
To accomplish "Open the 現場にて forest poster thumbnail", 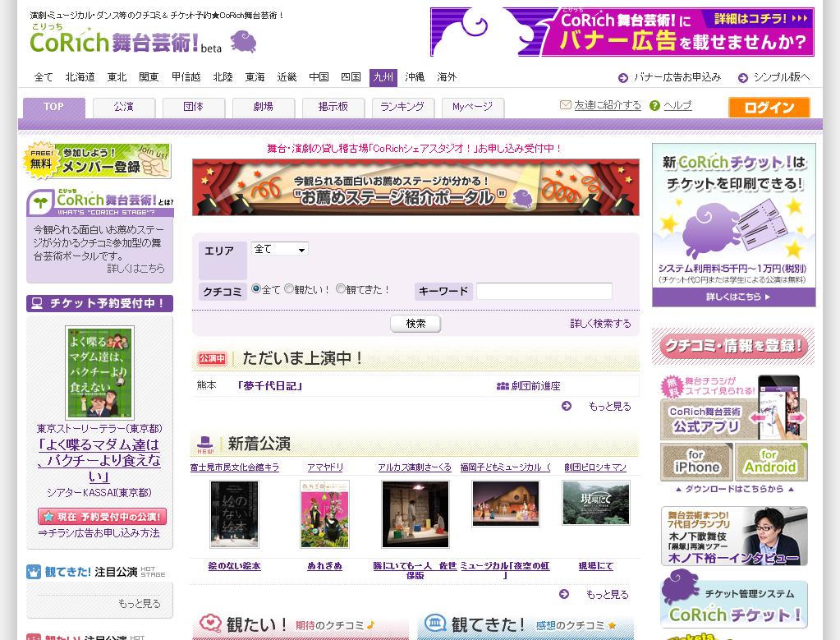I will [x=595, y=503].
